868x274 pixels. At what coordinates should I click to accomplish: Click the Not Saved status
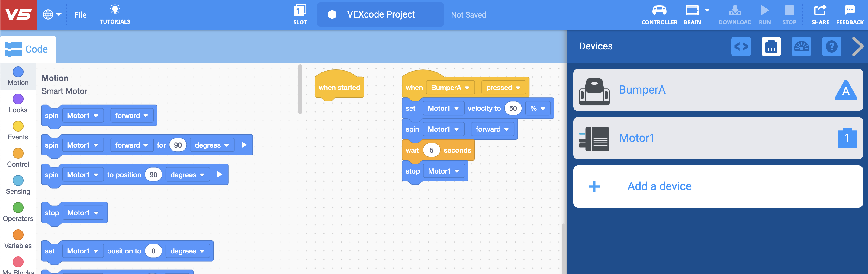click(x=468, y=15)
